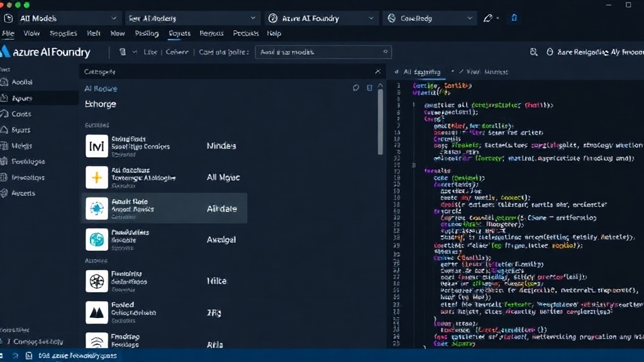The height and width of the screenshot is (362, 644).
Task: Click the Bguts triangle sidebar icon
Action: point(4,129)
